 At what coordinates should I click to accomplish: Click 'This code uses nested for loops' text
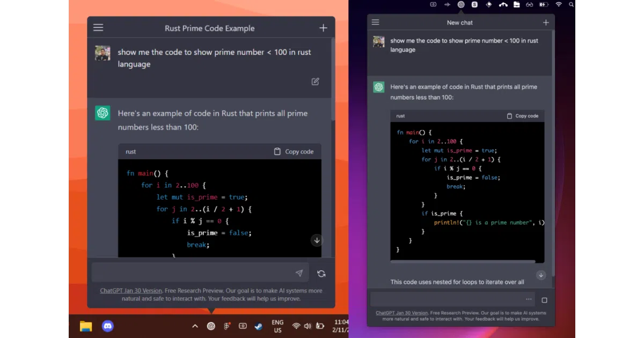click(x=457, y=282)
